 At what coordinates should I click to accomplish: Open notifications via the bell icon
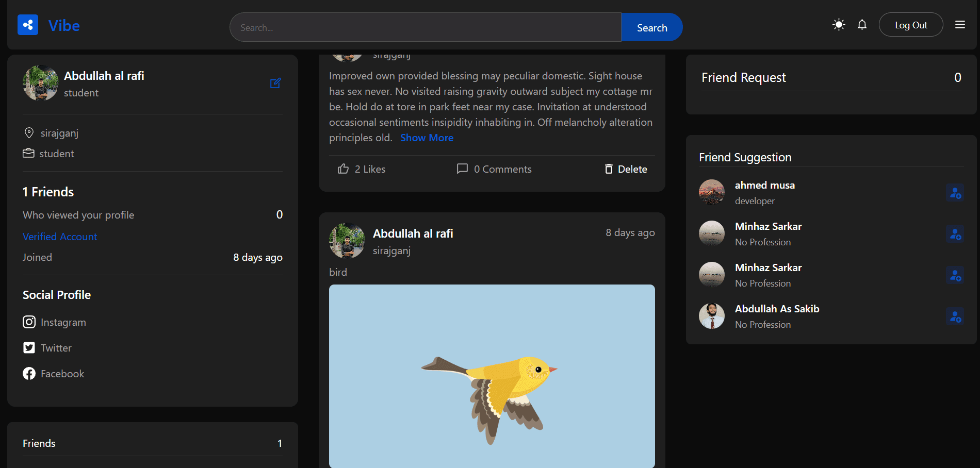[x=862, y=25]
